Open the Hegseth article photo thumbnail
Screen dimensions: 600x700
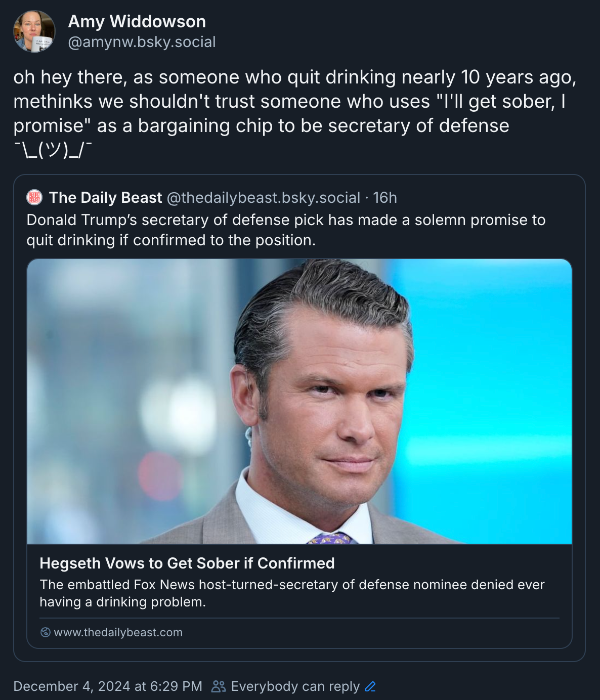[x=299, y=401]
